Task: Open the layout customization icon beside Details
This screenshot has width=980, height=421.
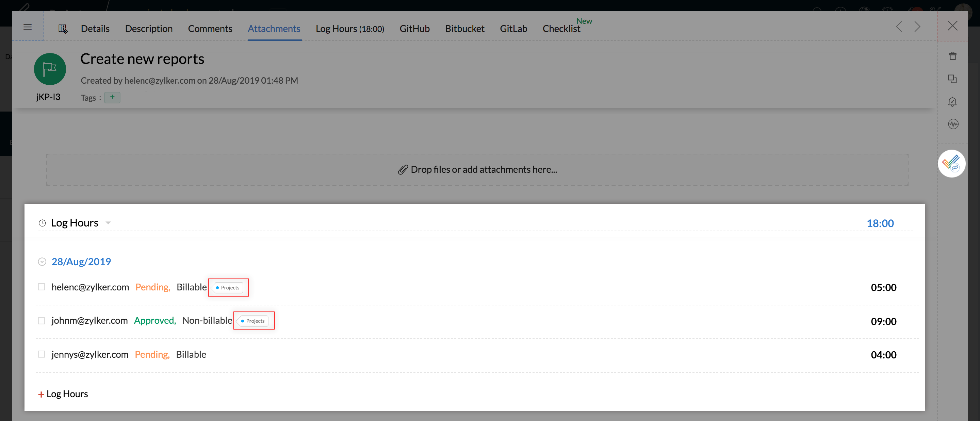Action: click(x=63, y=29)
